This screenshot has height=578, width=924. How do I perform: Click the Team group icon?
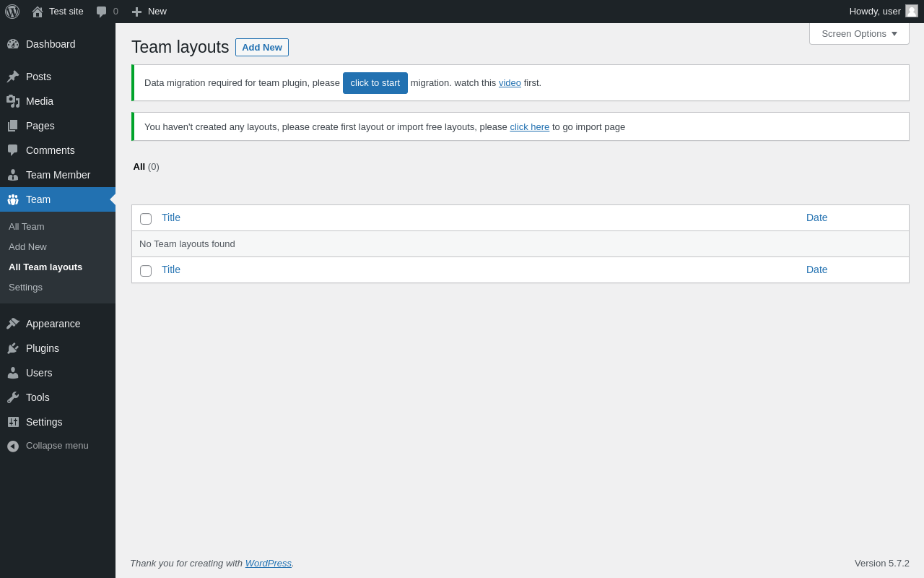pyautogui.click(x=13, y=199)
